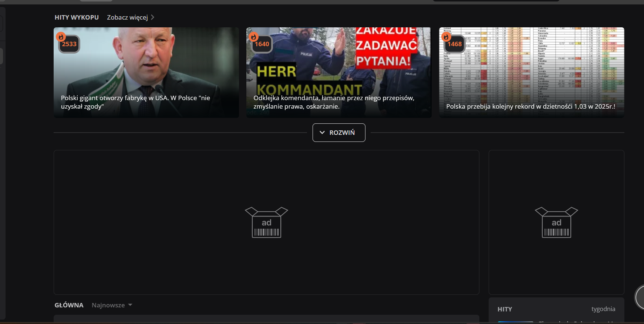Select the HITY WYKOPU section heading

[77, 17]
